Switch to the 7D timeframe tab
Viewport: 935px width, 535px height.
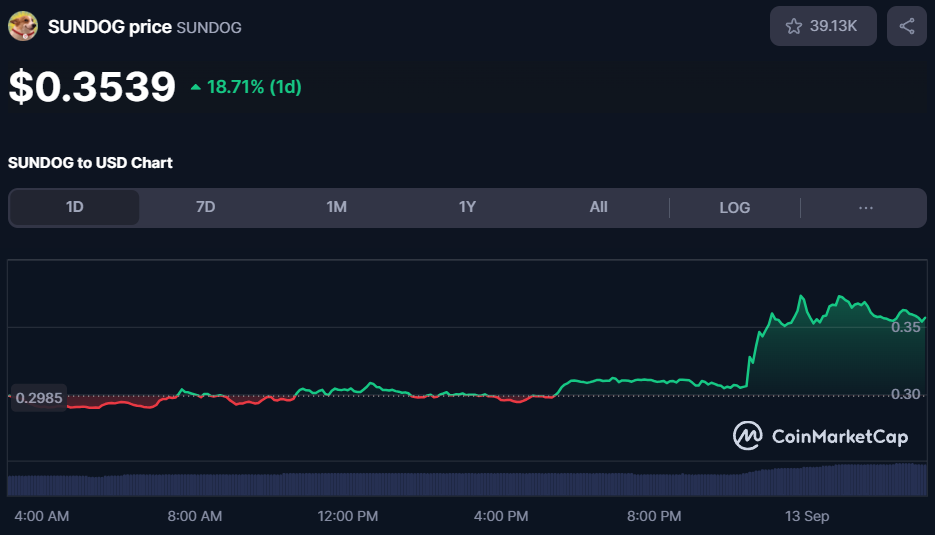coord(205,207)
